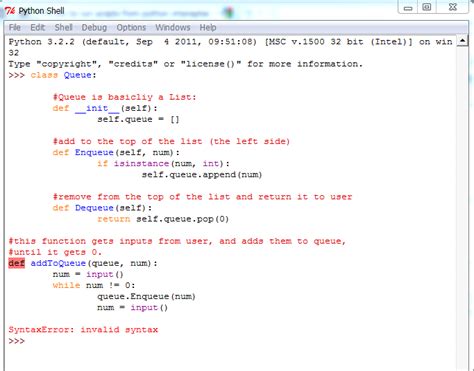474x371 pixels.
Task: Click the 'Python 3.2.2' version text
Action: click(x=42, y=42)
